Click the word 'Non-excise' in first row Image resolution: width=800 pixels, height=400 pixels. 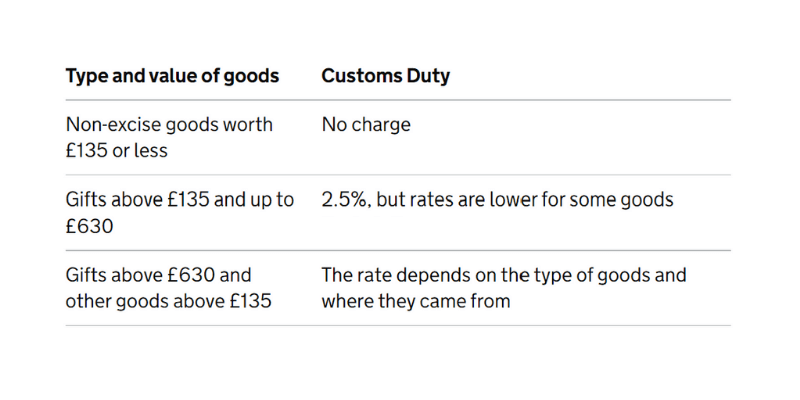pyautogui.click(x=113, y=125)
